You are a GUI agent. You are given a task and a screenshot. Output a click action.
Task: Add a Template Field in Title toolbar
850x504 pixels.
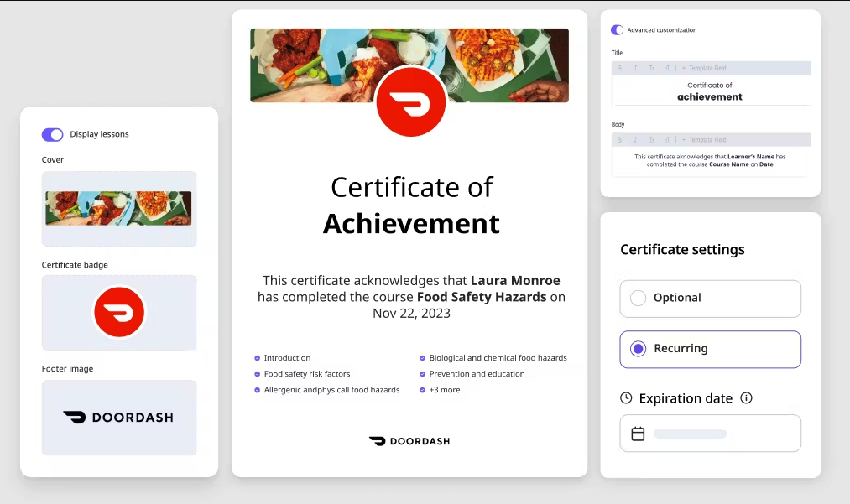click(x=704, y=68)
